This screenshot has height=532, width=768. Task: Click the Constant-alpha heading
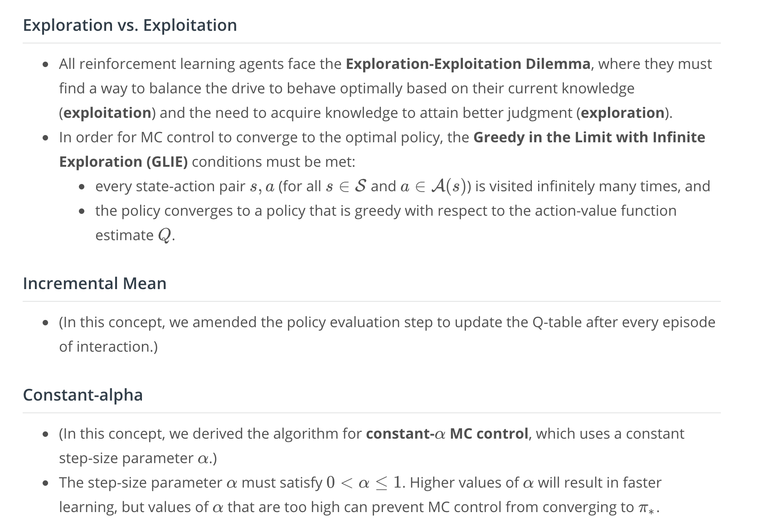coord(83,395)
